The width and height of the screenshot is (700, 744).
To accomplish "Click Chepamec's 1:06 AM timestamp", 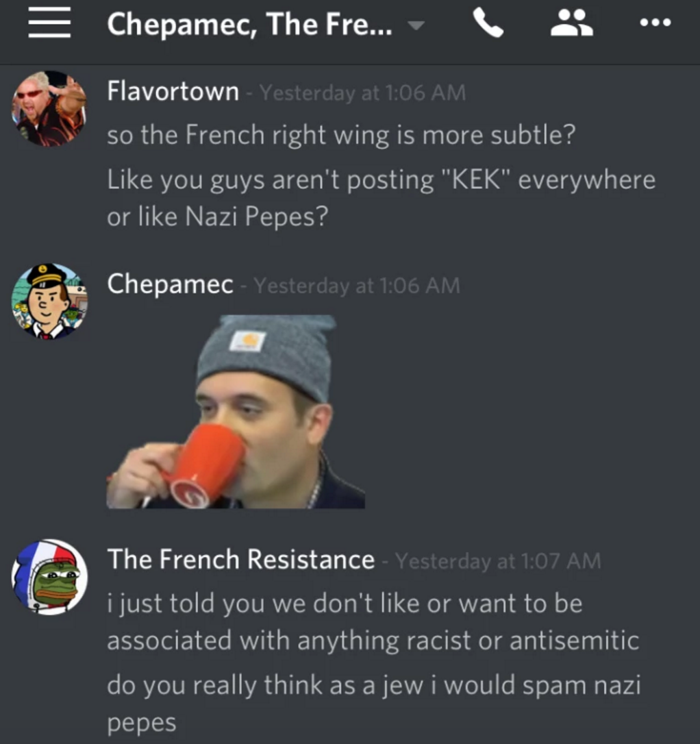I will 357,286.
